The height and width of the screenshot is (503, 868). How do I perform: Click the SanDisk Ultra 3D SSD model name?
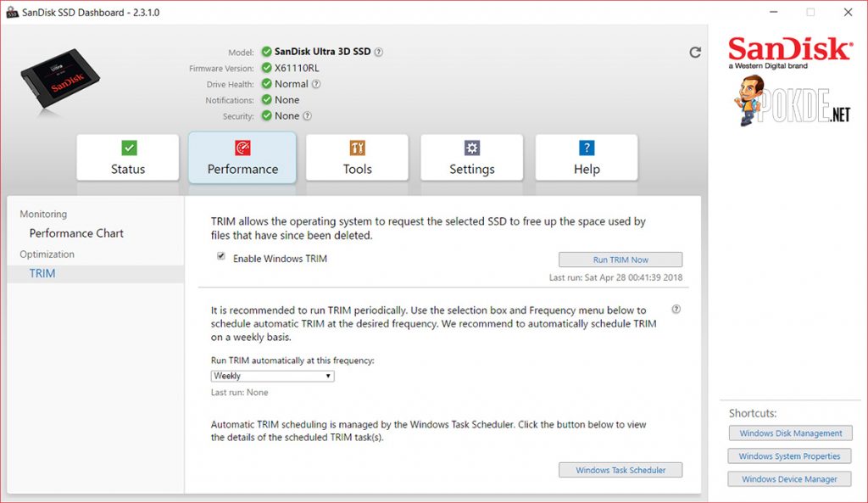coord(323,52)
